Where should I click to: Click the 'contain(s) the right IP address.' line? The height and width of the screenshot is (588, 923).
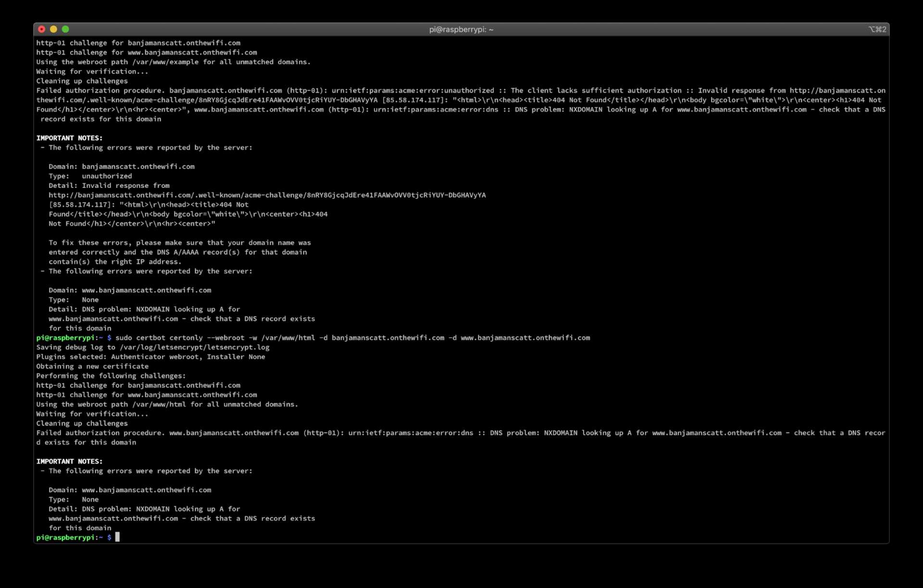(115, 262)
